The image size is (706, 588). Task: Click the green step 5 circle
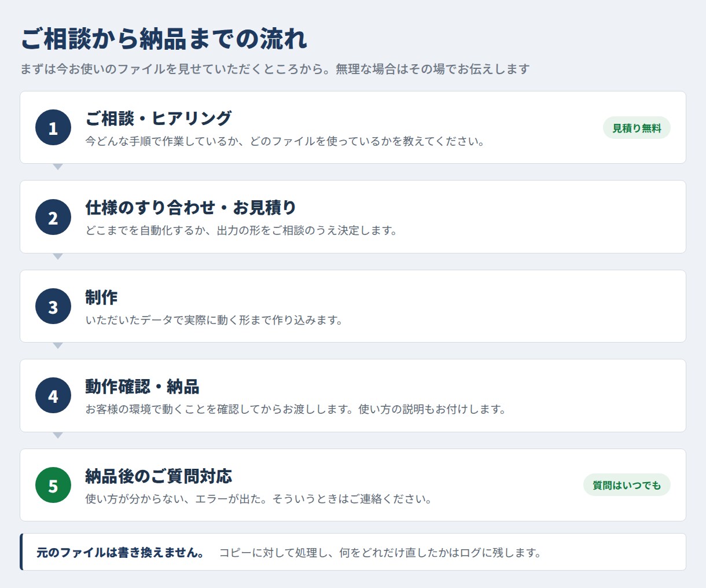tap(53, 485)
